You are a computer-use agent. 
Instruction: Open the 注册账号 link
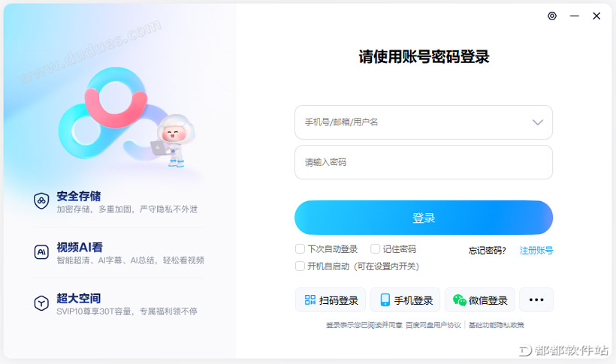pyautogui.click(x=536, y=251)
